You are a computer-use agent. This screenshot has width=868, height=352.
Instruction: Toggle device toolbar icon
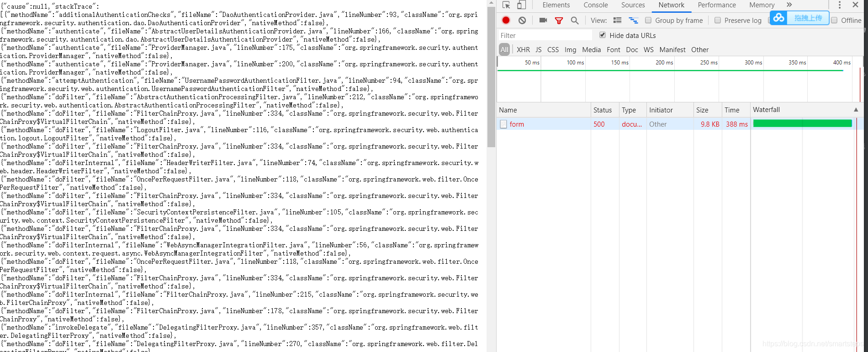(x=521, y=5)
